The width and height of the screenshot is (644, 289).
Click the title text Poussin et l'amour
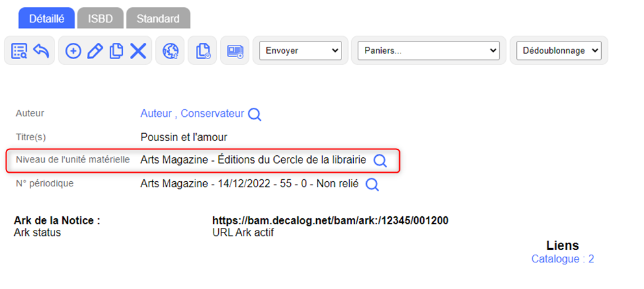pos(184,137)
